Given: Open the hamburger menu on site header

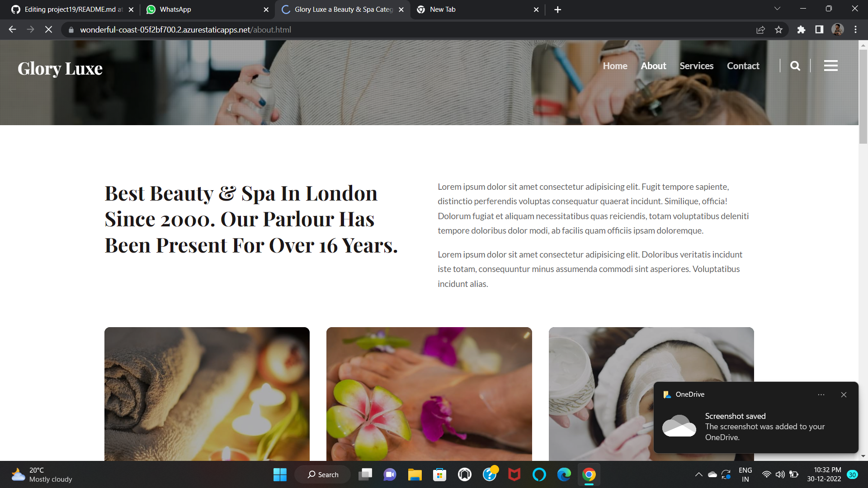Looking at the screenshot, I should (x=830, y=66).
